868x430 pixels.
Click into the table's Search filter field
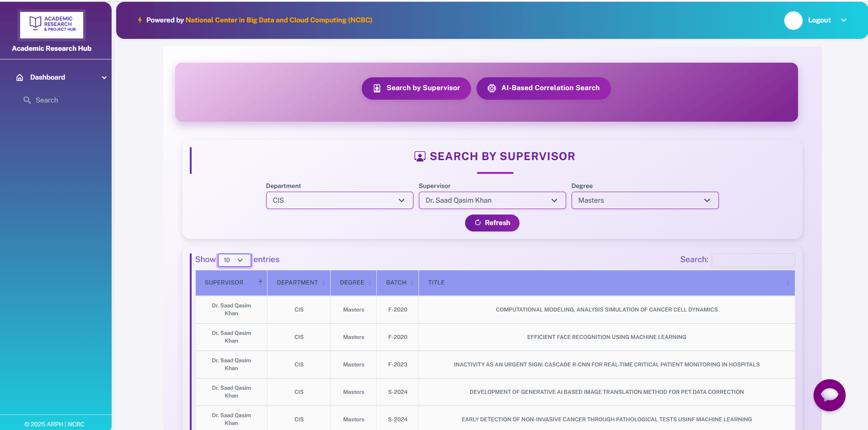753,260
